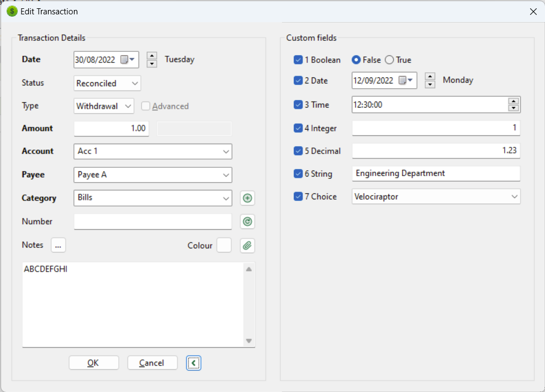
Task: Click inside the empty Number field
Action: click(x=152, y=221)
